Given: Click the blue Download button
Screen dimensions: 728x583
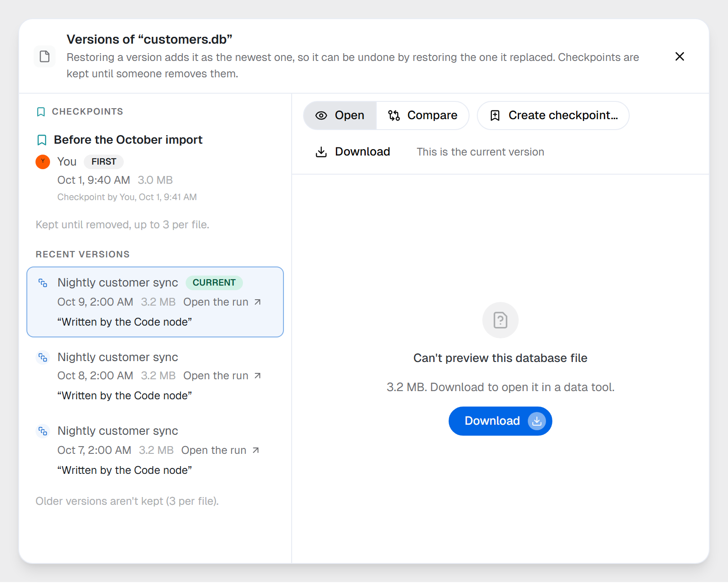Looking at the screenshot, I should click(500, 421).
